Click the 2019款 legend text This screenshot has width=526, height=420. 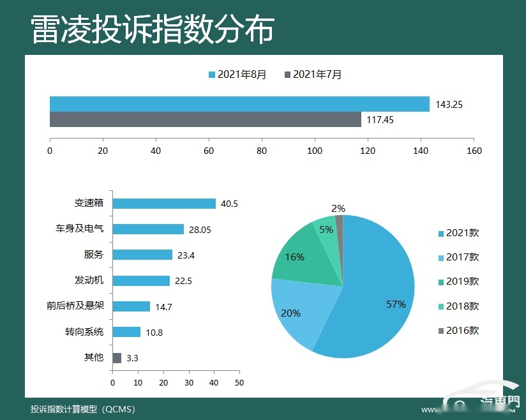click(x=463, y=281)
